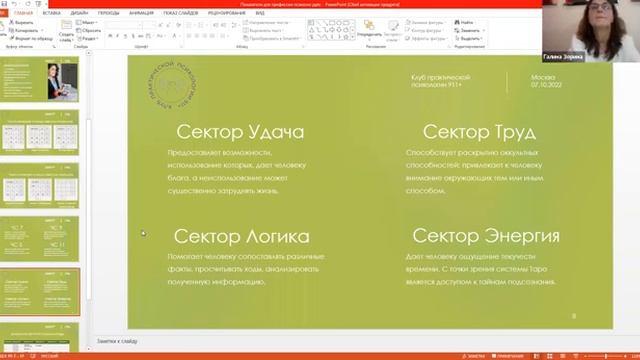
Task: Expand the Макет (Layout) dropdown
Action: [x=87, y=22]
